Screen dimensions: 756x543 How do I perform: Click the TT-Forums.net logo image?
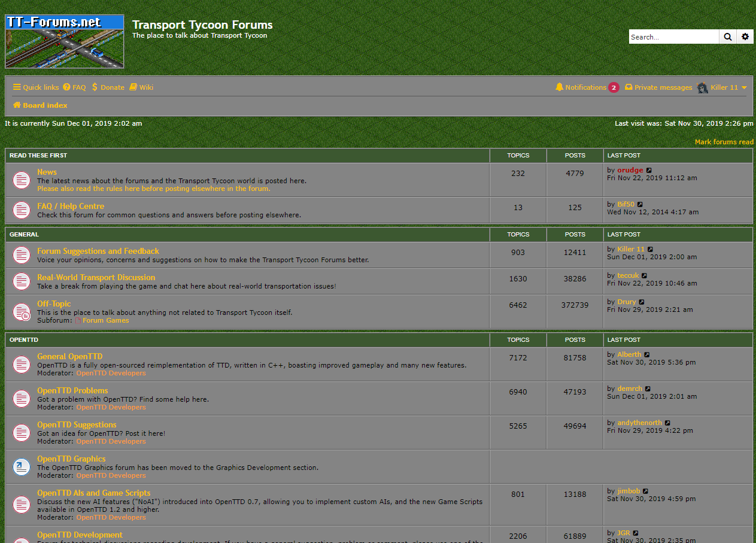[65, 41]
